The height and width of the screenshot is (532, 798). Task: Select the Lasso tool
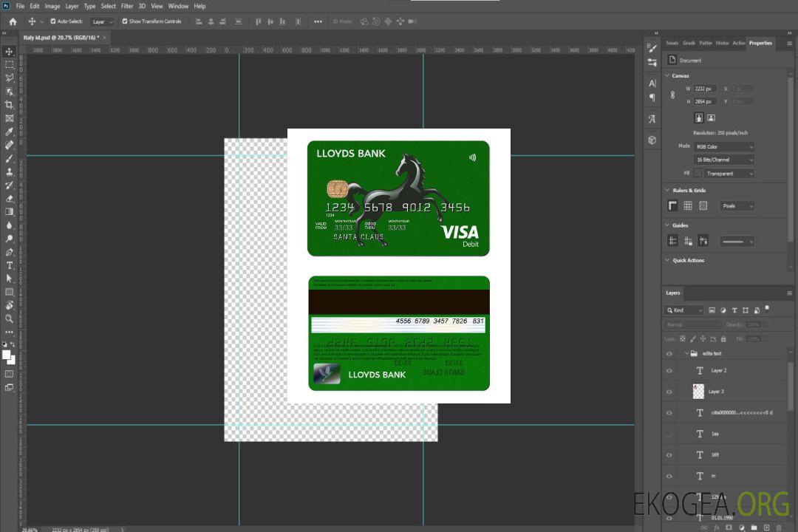(10, 78)
